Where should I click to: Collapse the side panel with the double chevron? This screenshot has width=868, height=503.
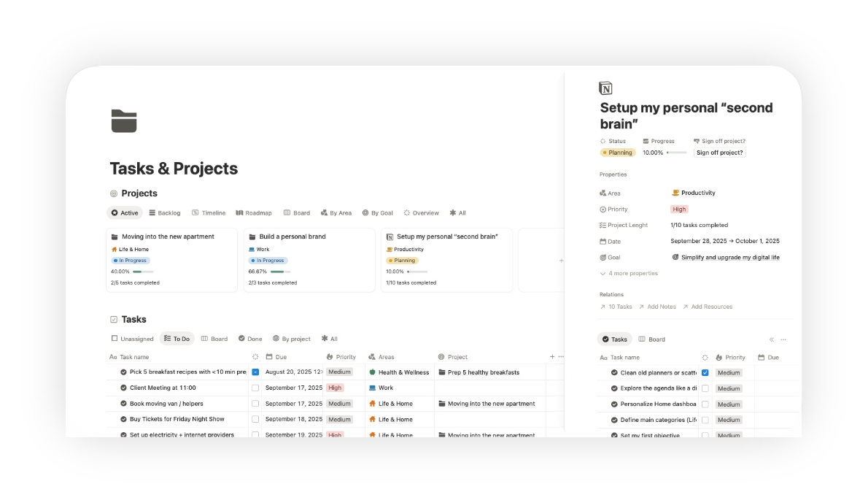coord(771,339)
